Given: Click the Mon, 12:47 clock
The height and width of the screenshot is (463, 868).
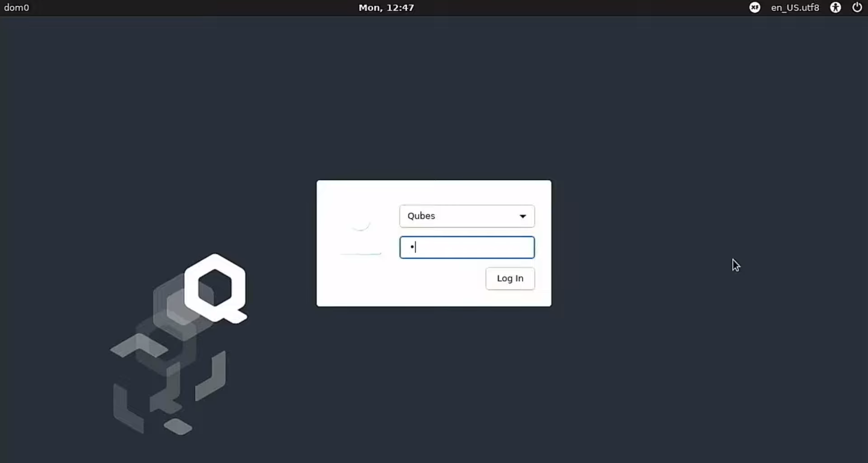Looking at the screenshot, I should 386,8.
